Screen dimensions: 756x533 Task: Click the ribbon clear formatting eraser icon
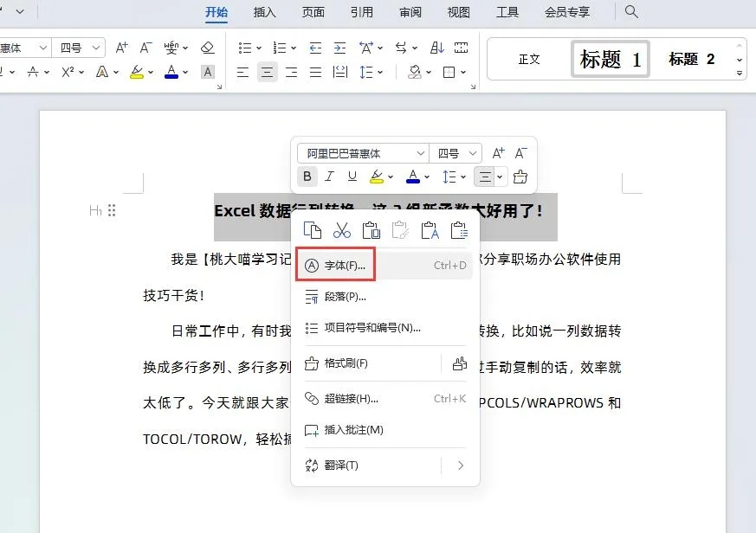pos(207,48)
